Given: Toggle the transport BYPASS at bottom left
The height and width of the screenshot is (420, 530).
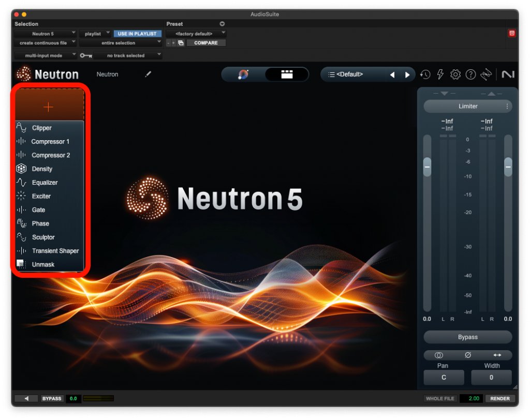Looking at the screenshot, I should click(52, 398).
